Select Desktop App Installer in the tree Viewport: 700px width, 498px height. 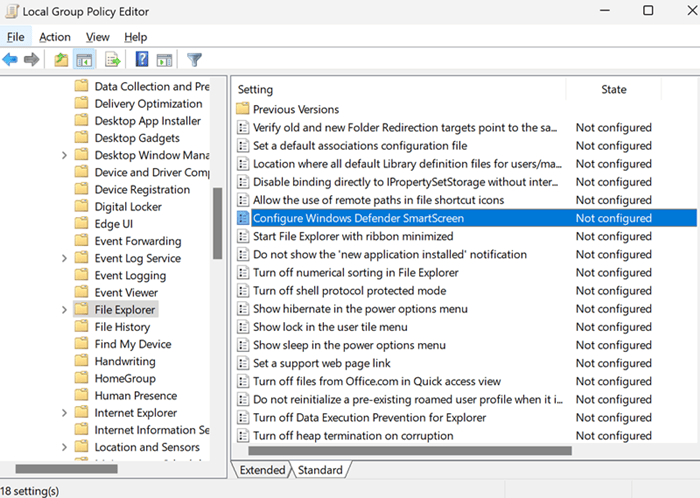(148, 120)
